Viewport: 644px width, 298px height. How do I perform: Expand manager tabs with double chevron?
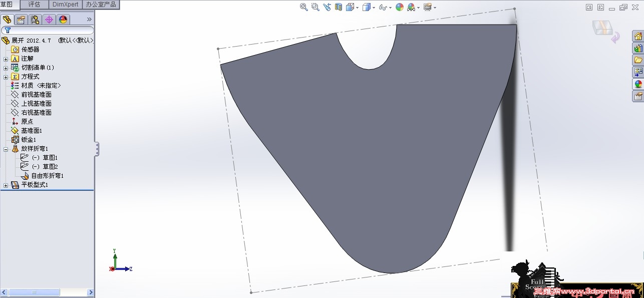pyautogui.click(x=89, y=20)
